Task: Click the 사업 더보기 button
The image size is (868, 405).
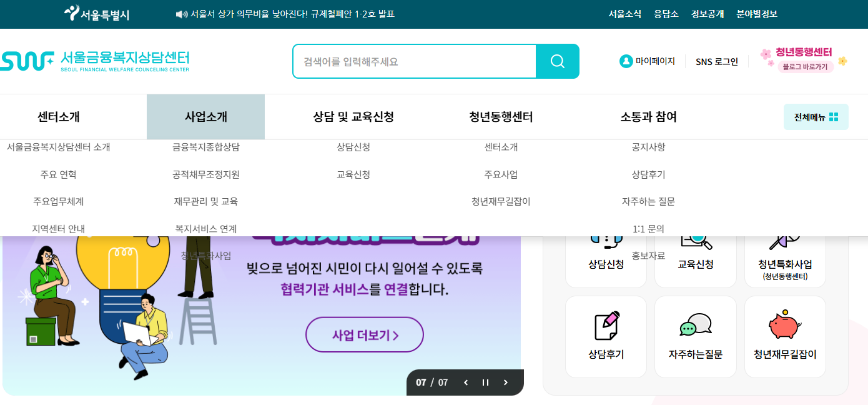Action: 365,335
